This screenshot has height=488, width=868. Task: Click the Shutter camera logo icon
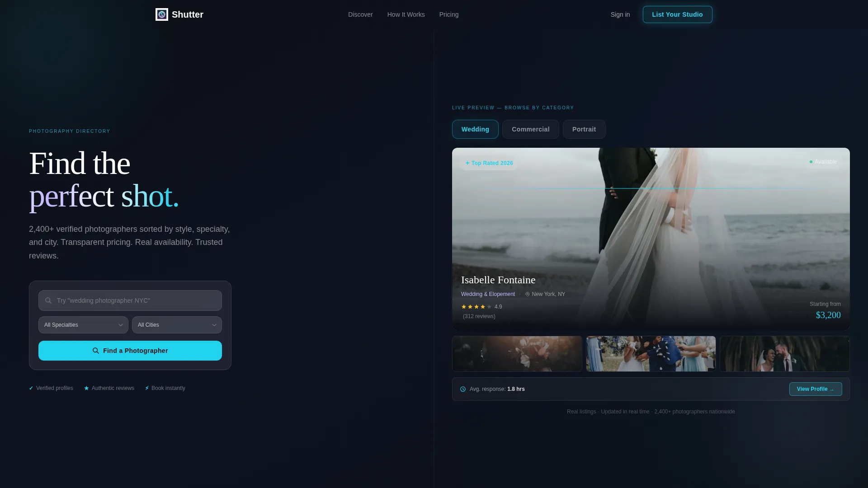162,14
